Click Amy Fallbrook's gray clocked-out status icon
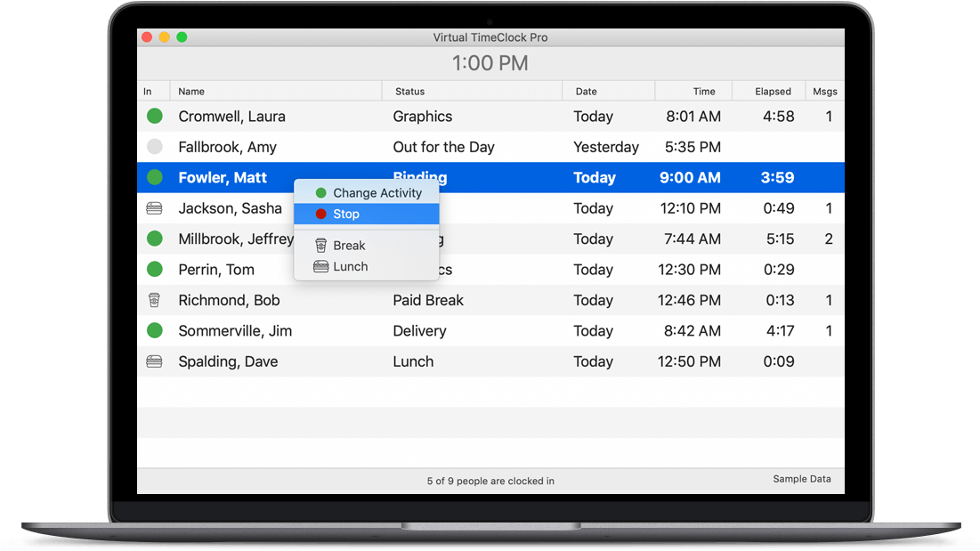 [155, 147]
